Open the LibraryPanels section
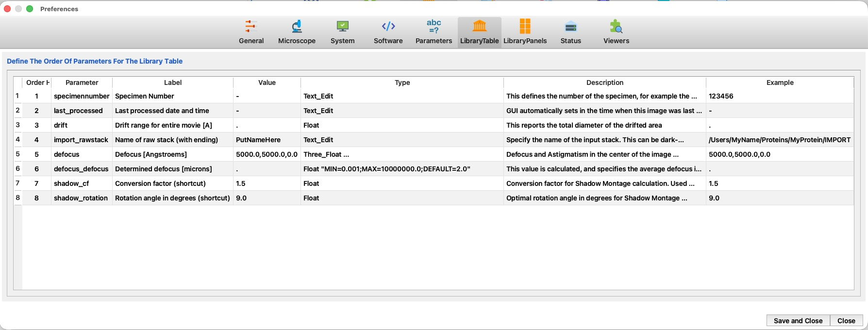The image size is (868, 330). 525,32
